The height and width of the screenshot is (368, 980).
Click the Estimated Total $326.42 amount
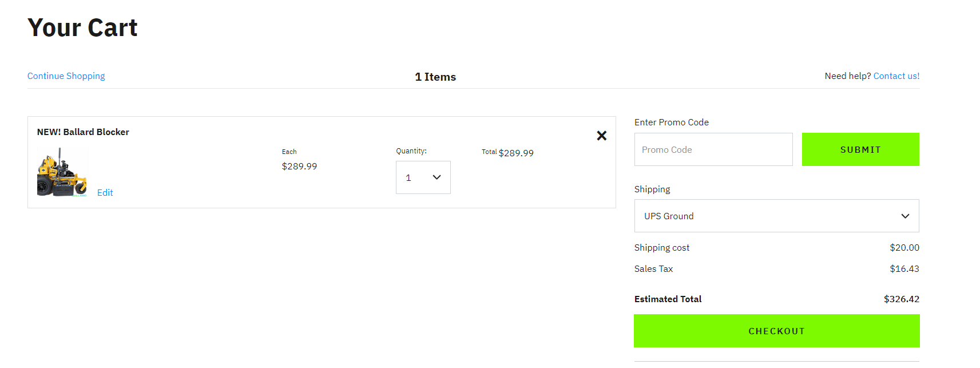(901, 299)
